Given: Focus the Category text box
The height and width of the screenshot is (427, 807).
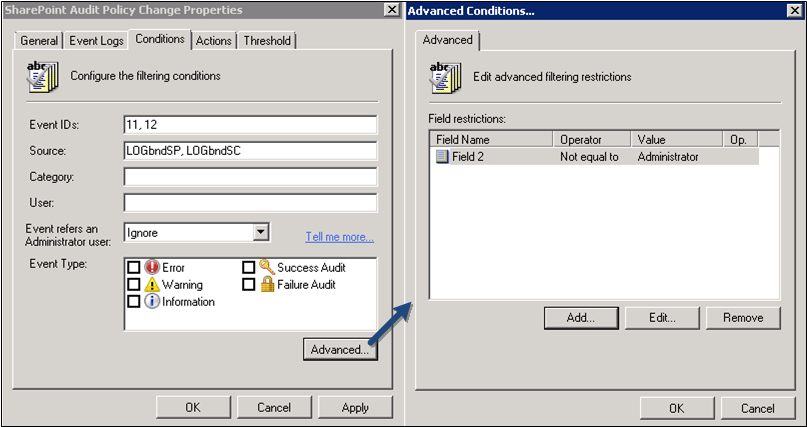Looking at the screenshot, I should (250, 177).
